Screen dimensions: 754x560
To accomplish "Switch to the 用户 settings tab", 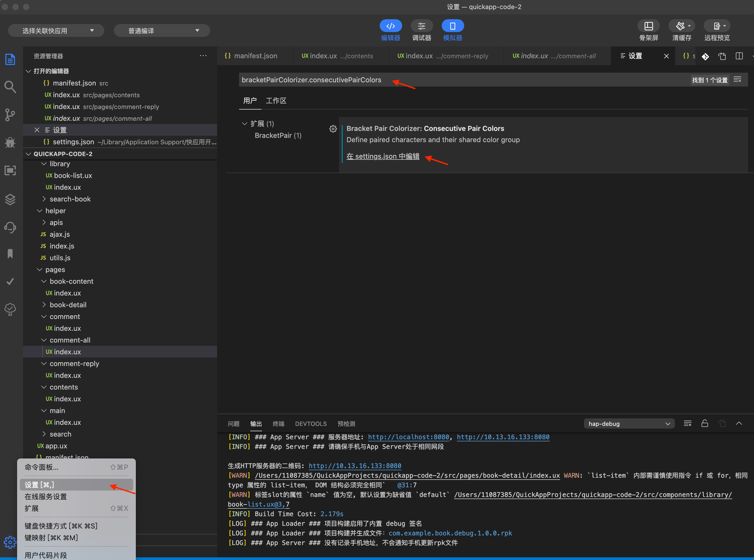I will point(250,101).
